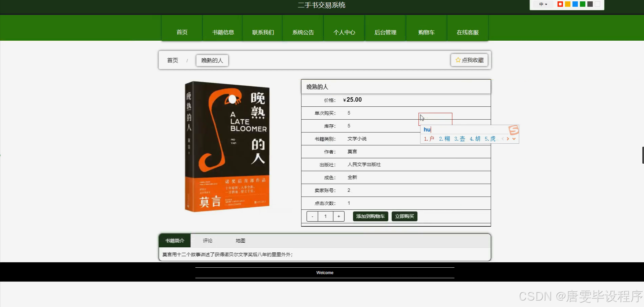The image size is (644, 307).
Task: Click the book description text line
Action: (x=228, y=254)
